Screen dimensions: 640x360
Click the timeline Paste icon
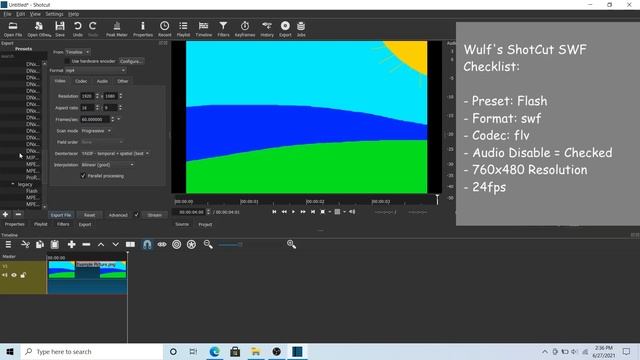[x=55, y=244]
